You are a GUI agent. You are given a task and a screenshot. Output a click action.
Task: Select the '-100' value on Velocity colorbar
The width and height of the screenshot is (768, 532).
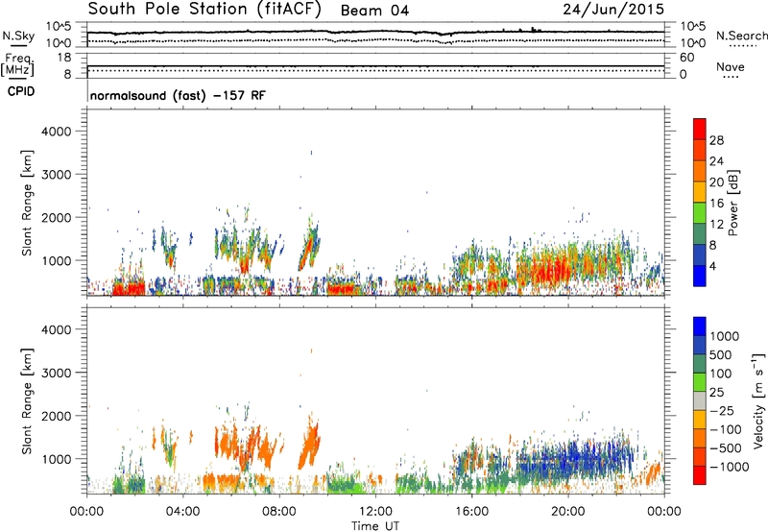726,429
